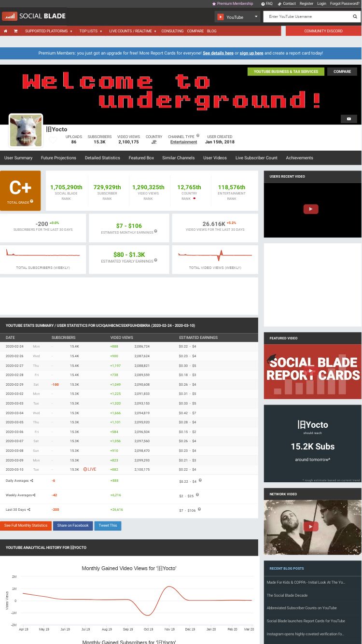Play the Network Video
This screenshot has height=644, width=362.
(x=310, y=527)
